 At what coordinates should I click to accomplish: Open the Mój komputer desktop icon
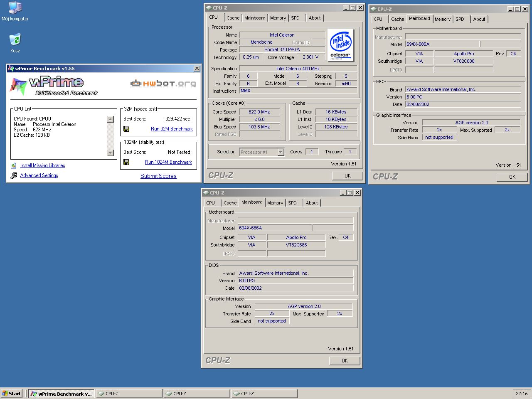pos(15,11)
